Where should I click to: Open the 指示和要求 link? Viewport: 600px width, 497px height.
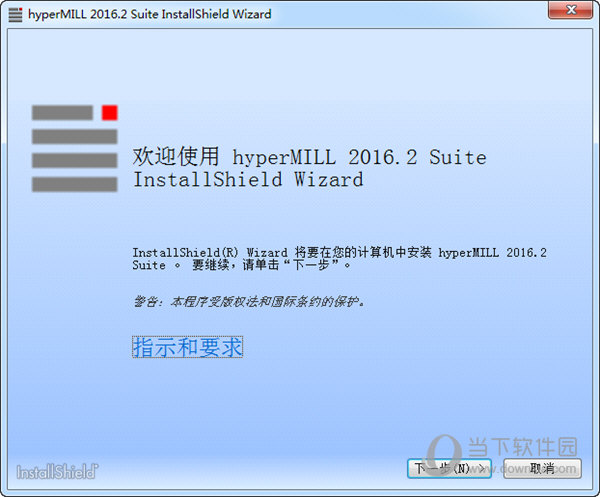188,347
